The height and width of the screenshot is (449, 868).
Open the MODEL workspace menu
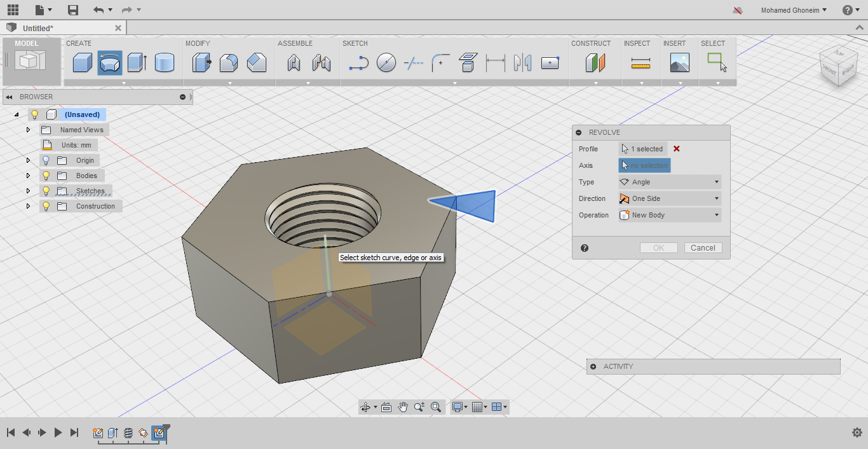(31, 62)
